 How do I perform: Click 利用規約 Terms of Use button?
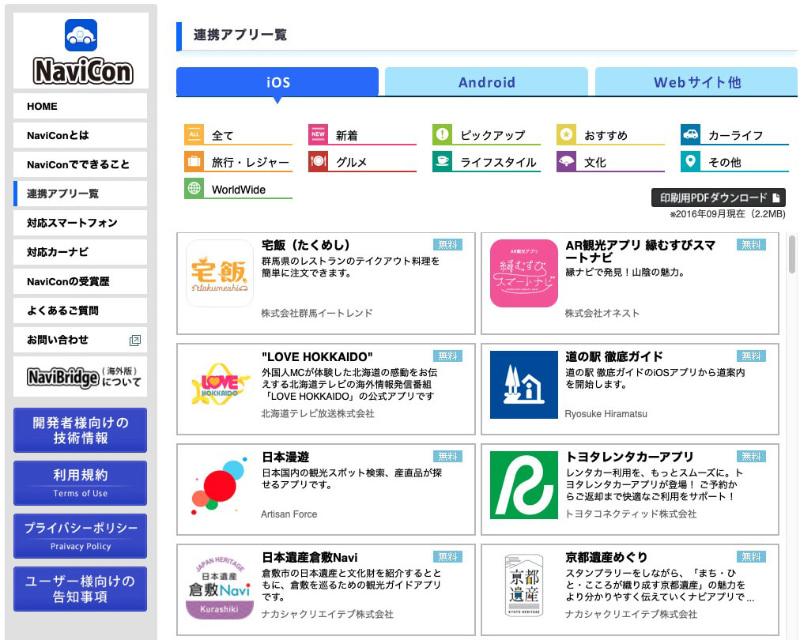80,483
